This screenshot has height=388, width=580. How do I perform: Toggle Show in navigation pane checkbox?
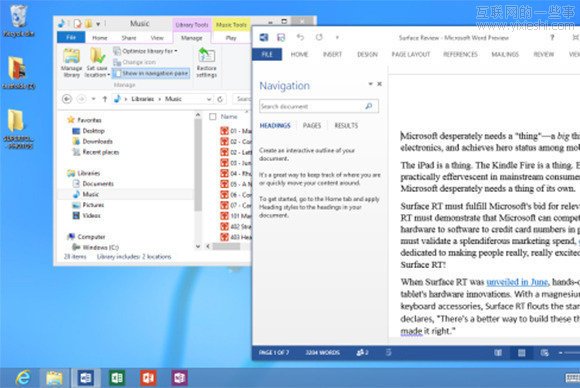[151, 73]
